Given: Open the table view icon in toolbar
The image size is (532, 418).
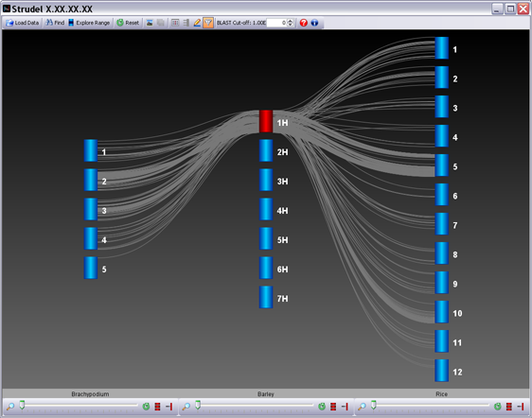Looking at the screenshot, I should point(175,23).
